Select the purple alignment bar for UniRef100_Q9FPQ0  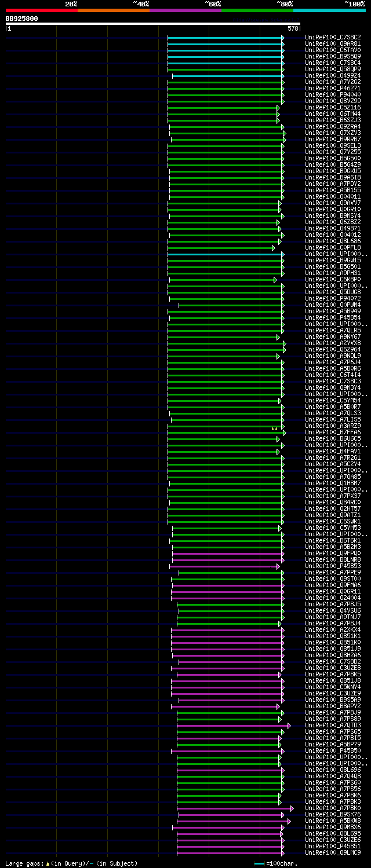pos(227,554)
